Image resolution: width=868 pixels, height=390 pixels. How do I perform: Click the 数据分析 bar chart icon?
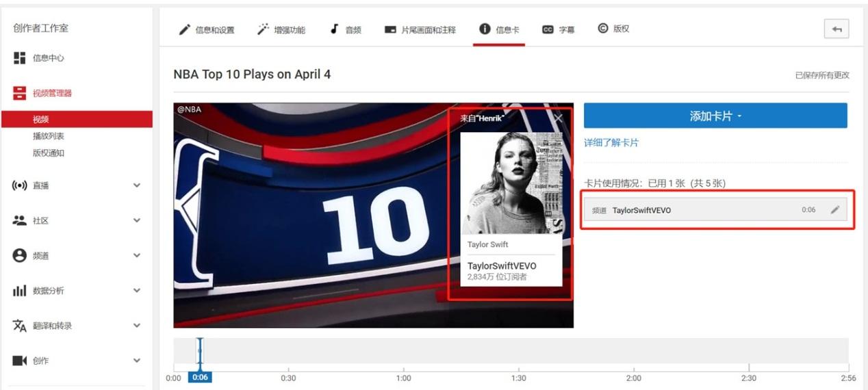pos(19,291)
